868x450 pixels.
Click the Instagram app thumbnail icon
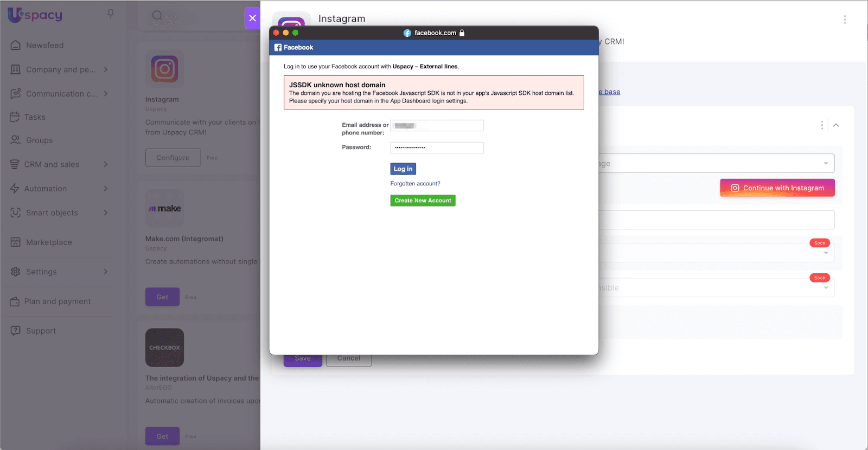164,69
